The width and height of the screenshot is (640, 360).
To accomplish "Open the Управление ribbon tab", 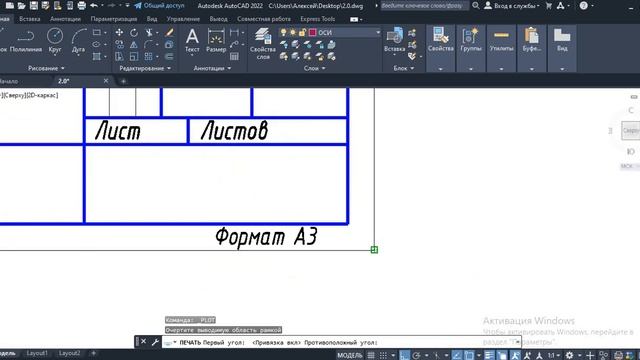I will pyautogui.click(x=183, y=19).
